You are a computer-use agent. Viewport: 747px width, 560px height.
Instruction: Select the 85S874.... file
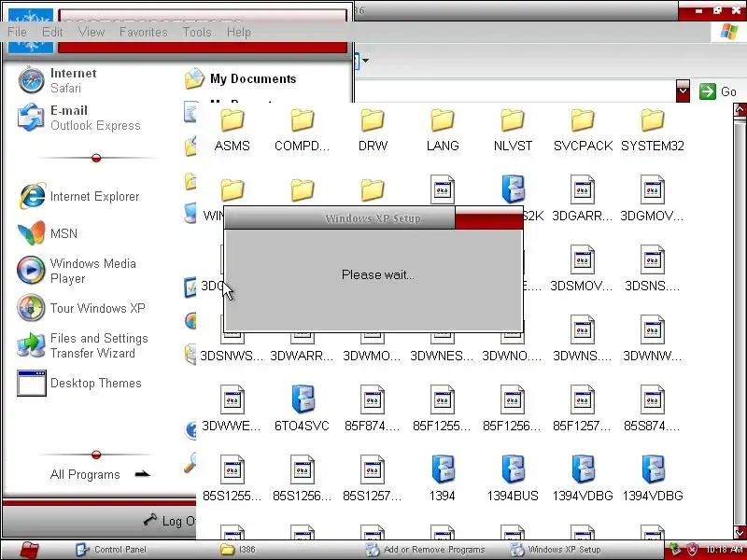tap(652, 409)
